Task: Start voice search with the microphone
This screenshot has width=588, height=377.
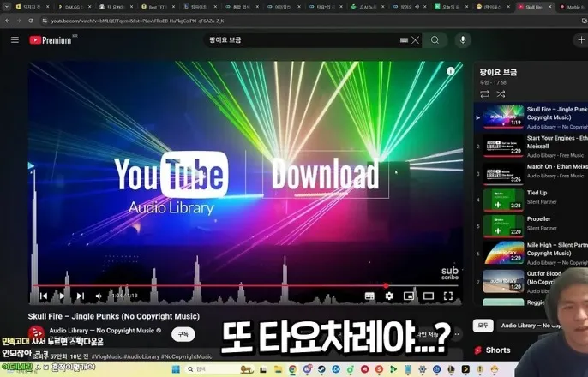Action: [x=463, y=40]
